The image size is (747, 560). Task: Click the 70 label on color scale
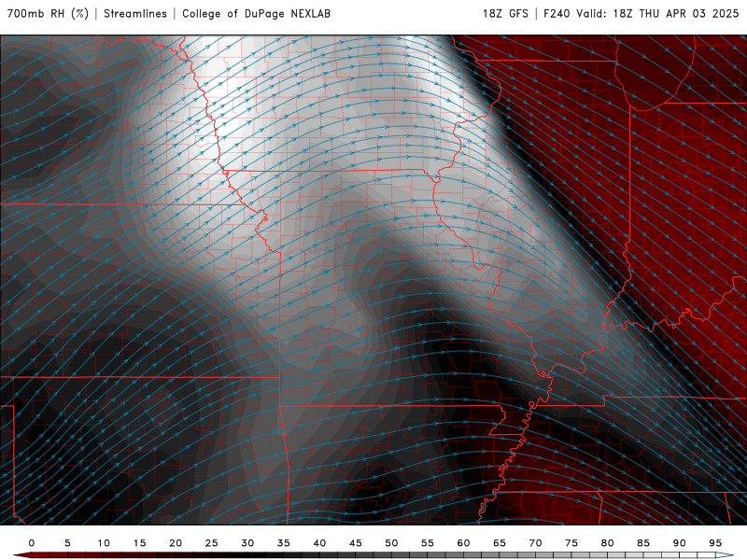coord(535,543)
